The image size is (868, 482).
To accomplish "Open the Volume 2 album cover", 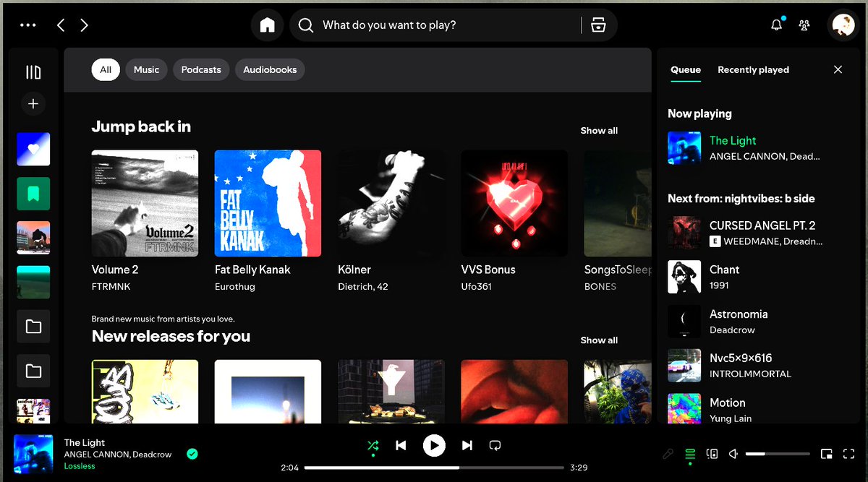I will tap(145, 203).
